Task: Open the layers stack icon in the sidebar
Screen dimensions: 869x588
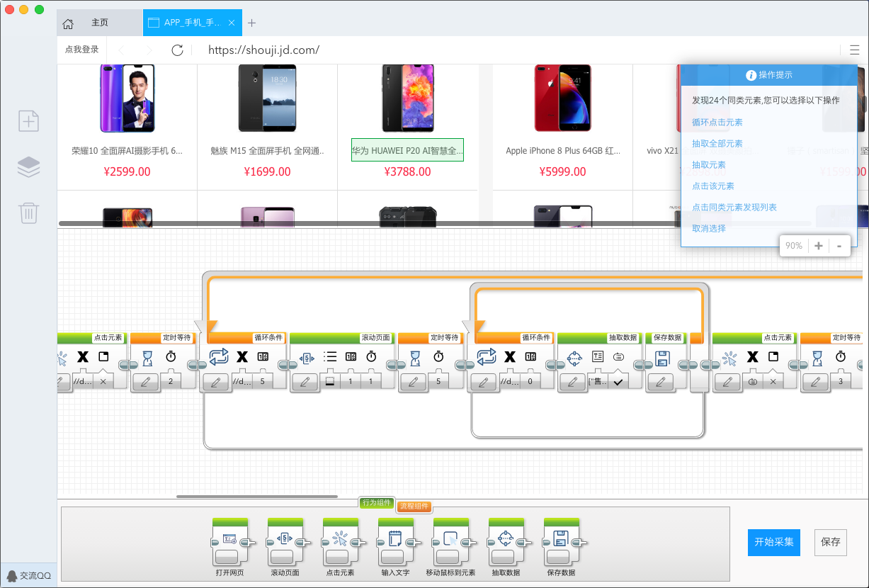Action: pyautogui.click(x=28, y=167)
